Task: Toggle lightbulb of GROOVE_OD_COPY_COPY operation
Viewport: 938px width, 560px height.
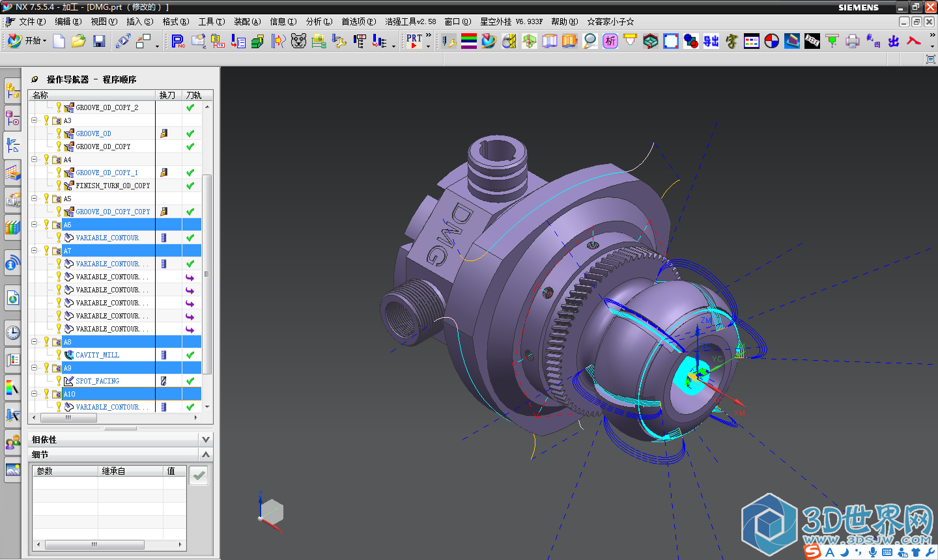Action: point(59,211)
